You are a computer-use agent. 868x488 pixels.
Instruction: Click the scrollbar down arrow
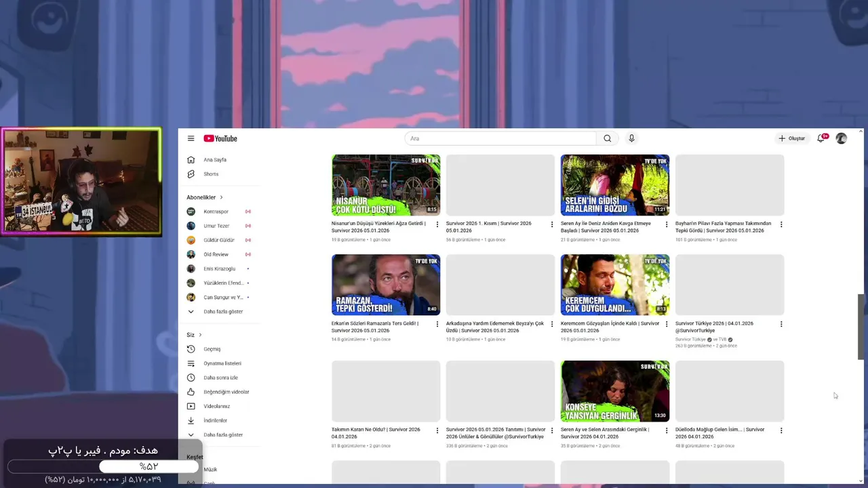pos(861,481)
